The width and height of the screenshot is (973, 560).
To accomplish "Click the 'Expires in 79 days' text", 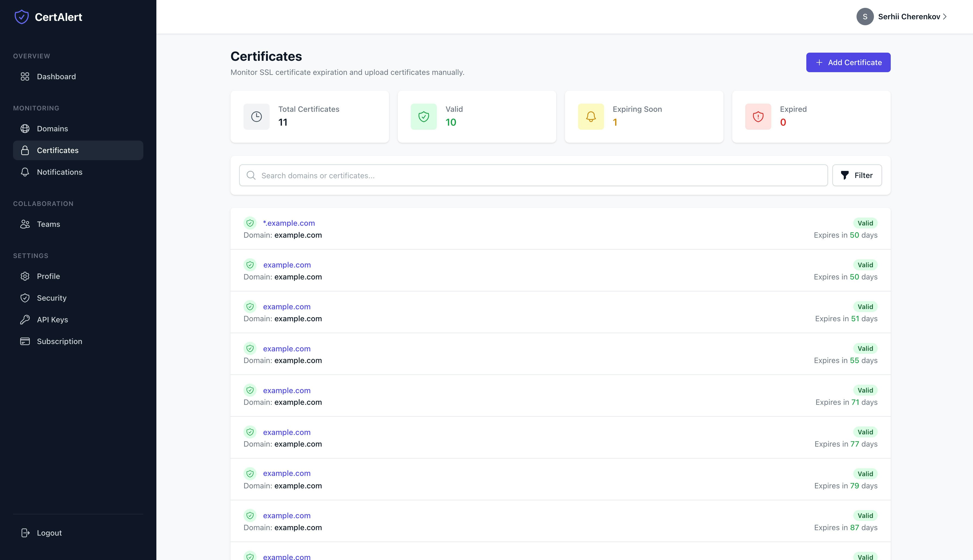I will (x=846, y=486).
